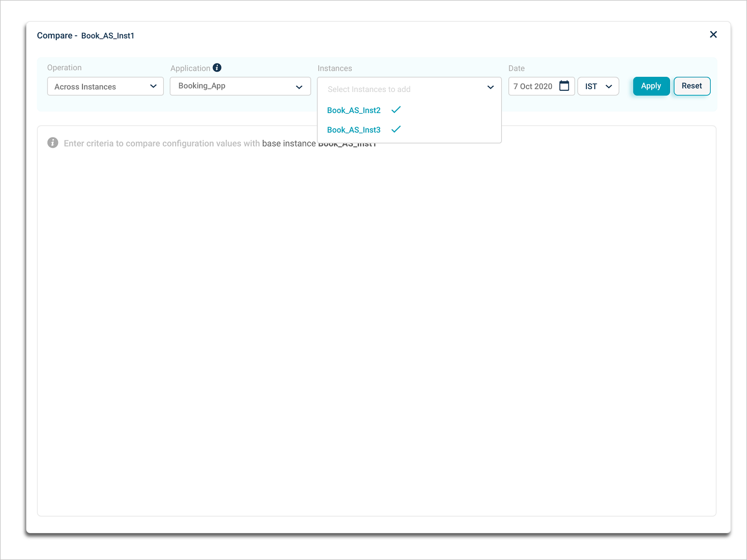Viewport: 747px width, 560px height.
Task: Uncheck the checkmark beside Book_AS_Inst2
Action: pyautogui.click(x=396, y=110)
